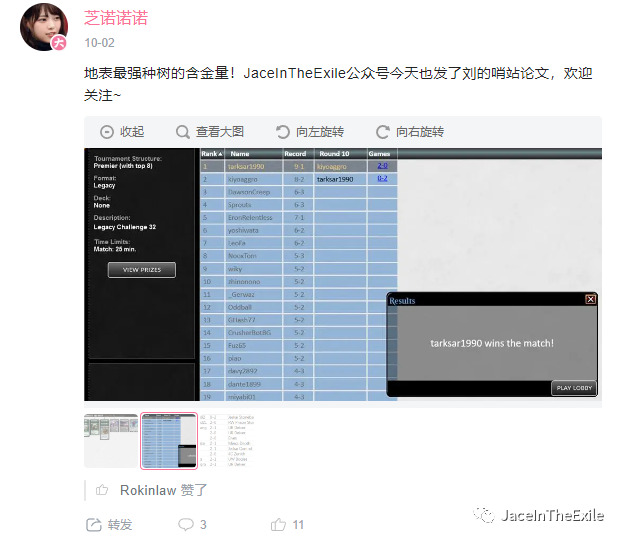Select the first image thumbnail

pos(111,440)
